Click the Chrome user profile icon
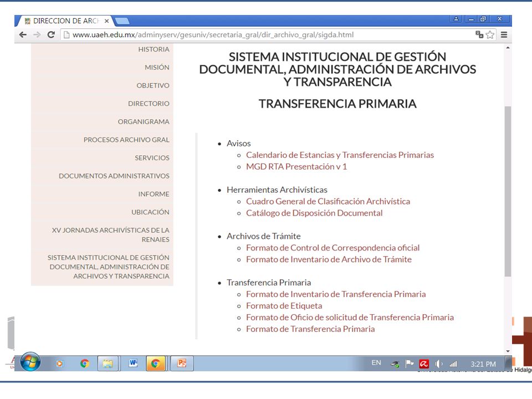 pyautogui.click(x=456, y=19)
